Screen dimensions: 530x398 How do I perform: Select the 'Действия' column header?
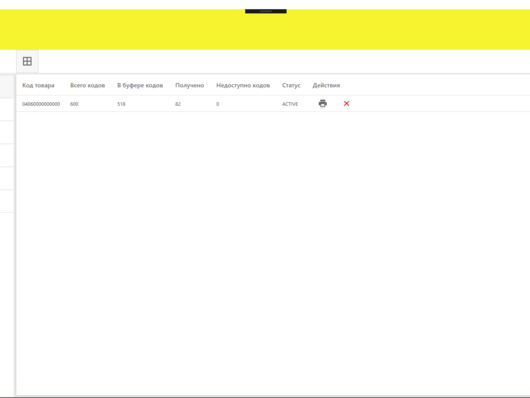coord(326,85)
